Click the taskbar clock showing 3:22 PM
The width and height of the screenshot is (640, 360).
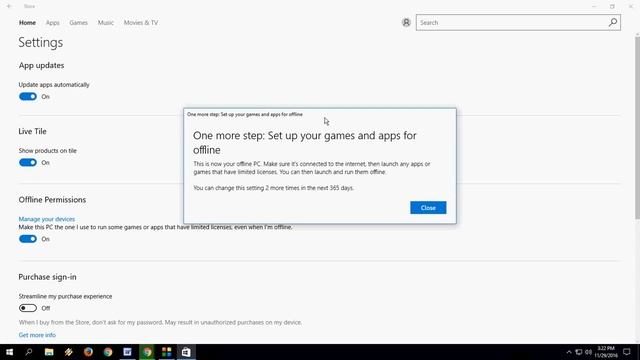[x=606, y=352]
